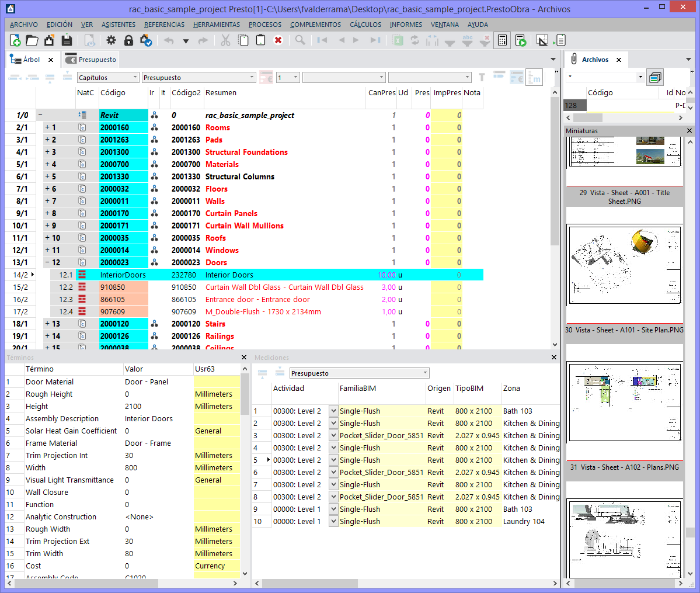Image resolution: width=700 pixels, height=593 pixels.
Task: Click the stacked windows icon in Archivos panel
Action: (655, 77)
